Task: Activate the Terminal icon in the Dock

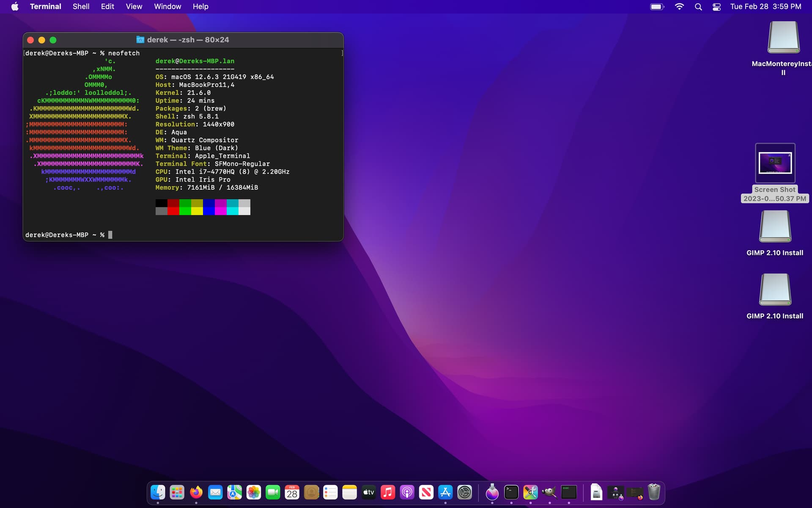Action: click(511, 492)
